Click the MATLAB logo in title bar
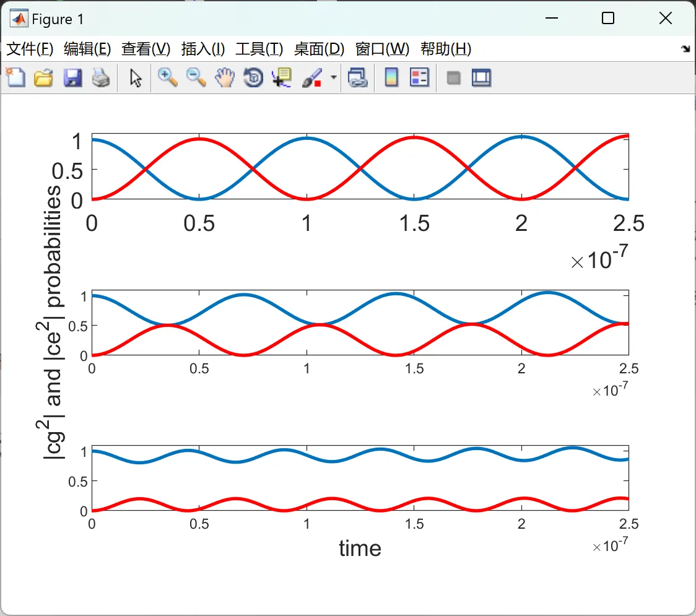This screenshot has height=616, width=696. click(19, 19)
